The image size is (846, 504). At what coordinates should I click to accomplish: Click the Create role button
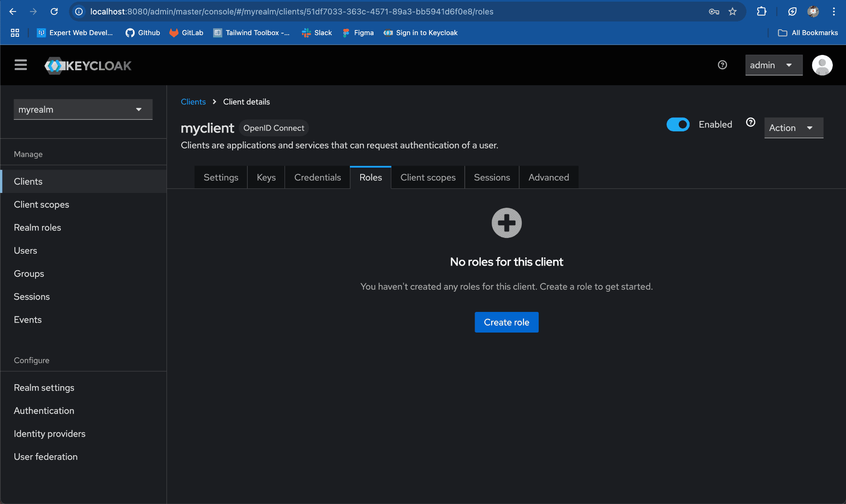click(506, 322)
